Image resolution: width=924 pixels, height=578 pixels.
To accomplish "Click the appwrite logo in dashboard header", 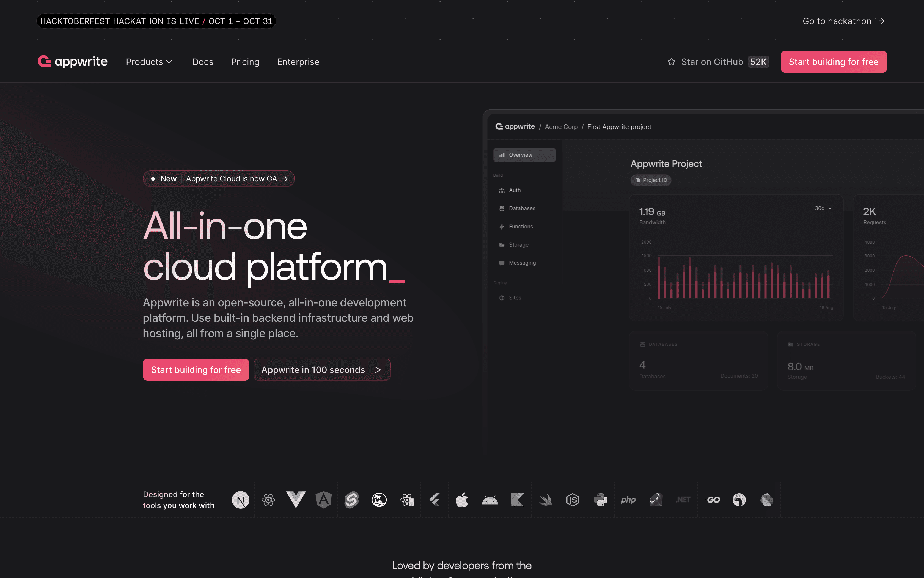I will [515, 127].
